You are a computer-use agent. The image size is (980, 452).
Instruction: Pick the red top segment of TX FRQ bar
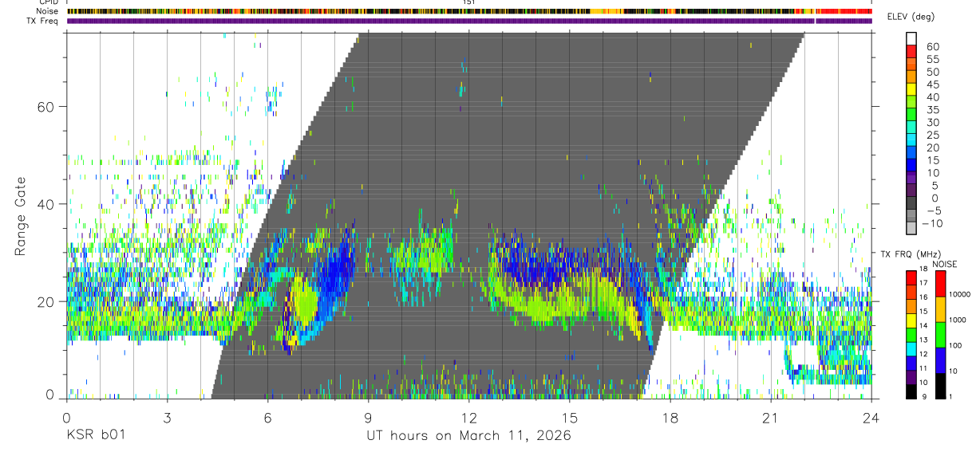click(911, 278)
